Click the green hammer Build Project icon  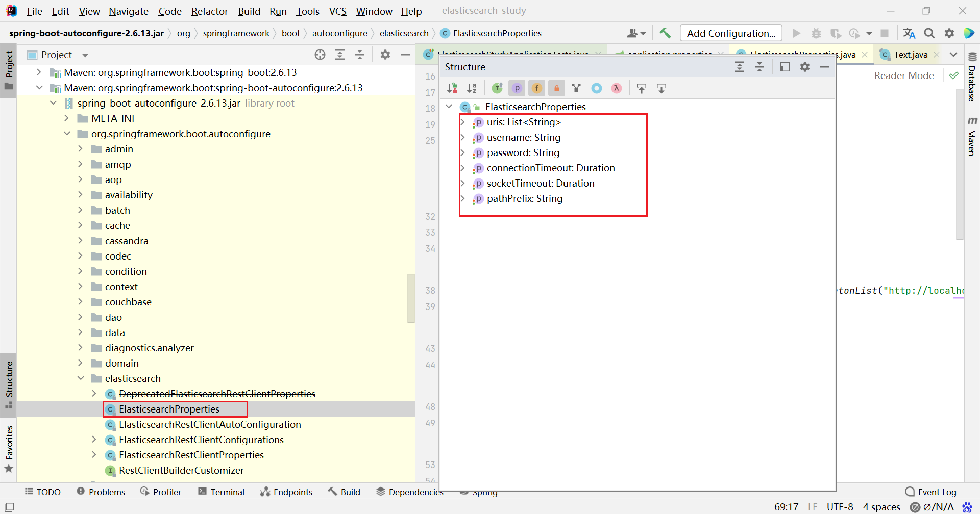tap(665, 33)
